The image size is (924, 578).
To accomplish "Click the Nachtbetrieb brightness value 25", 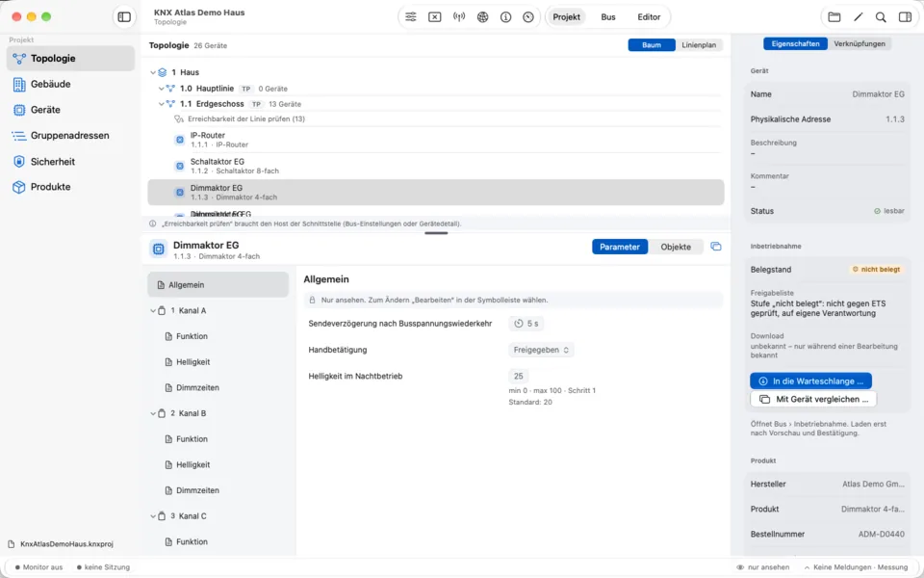I will pyautogui.click(x=519, y=376).
